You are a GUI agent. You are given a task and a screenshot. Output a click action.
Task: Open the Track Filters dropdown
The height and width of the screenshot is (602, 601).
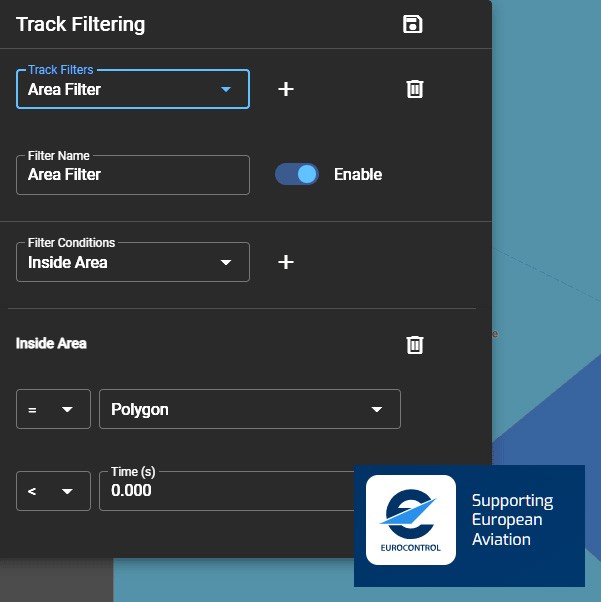132,90
